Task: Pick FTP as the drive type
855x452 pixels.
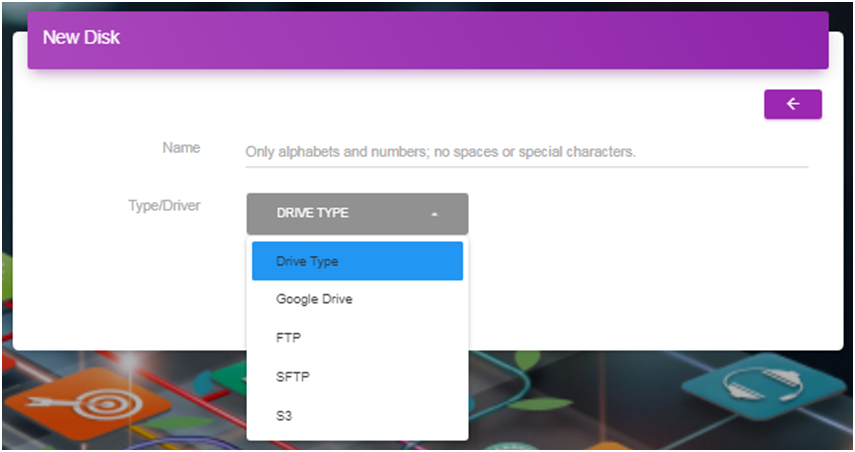Action: (x=357, y=338)
